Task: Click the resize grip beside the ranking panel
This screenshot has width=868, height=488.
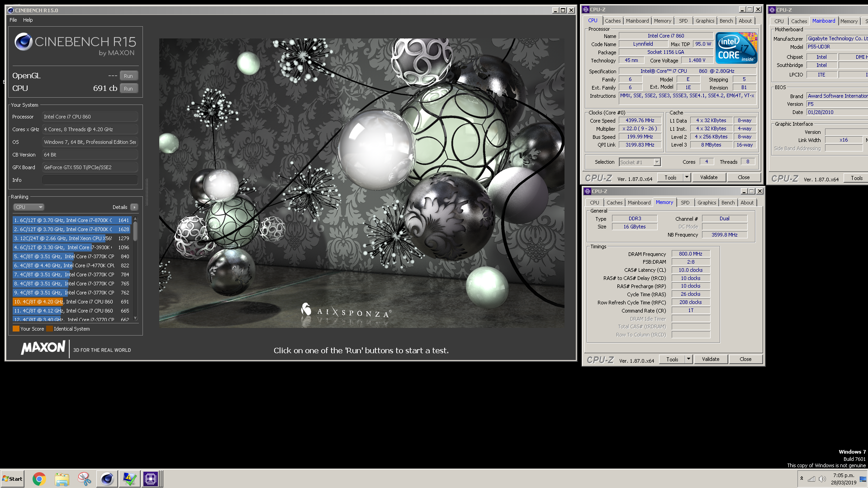Action: point(147,192)
